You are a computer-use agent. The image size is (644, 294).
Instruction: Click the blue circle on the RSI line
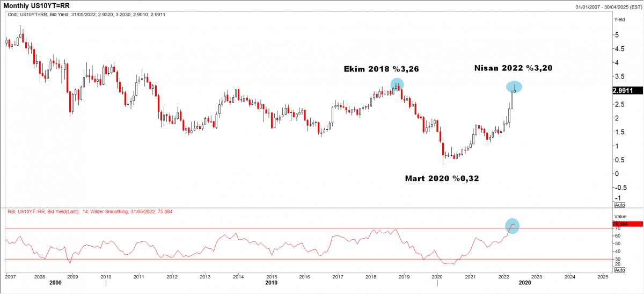512,226
